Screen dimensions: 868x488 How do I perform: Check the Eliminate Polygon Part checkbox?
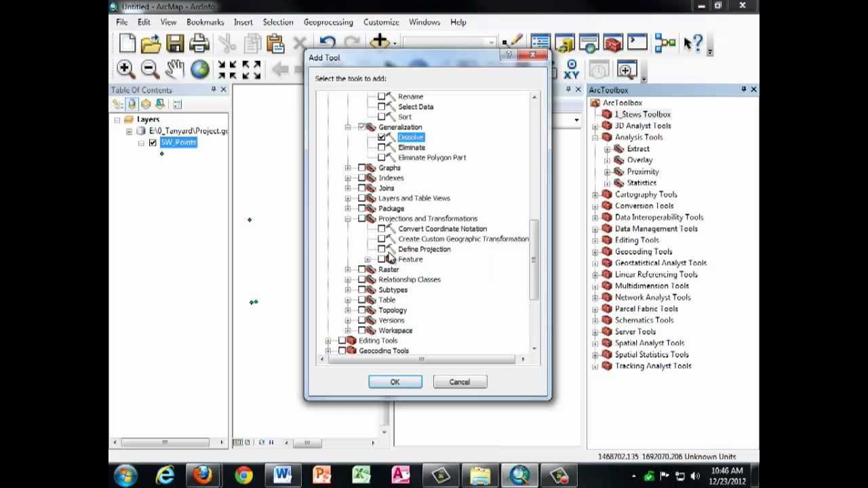pyautogui.click(x=381, y=157)
